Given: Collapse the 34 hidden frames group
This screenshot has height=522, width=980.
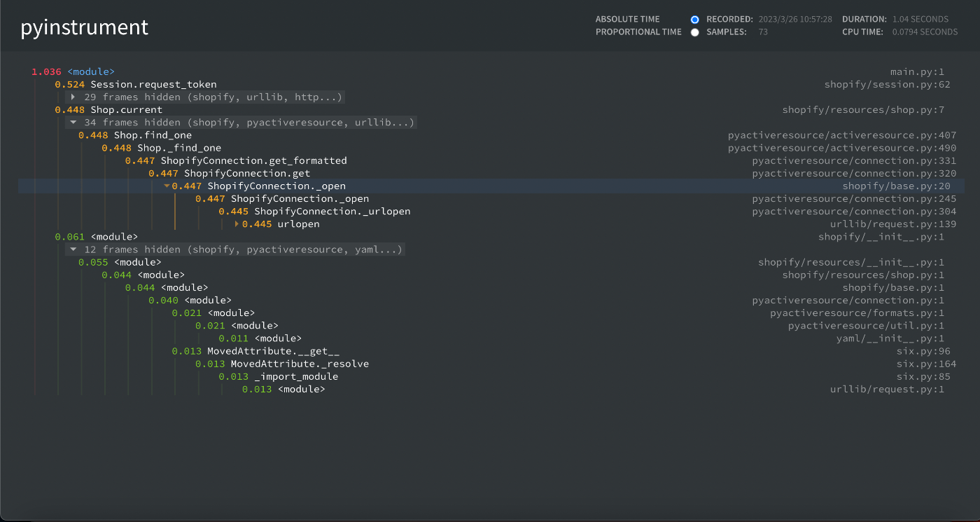Looking at the screenshot, I should pos(73,123).
